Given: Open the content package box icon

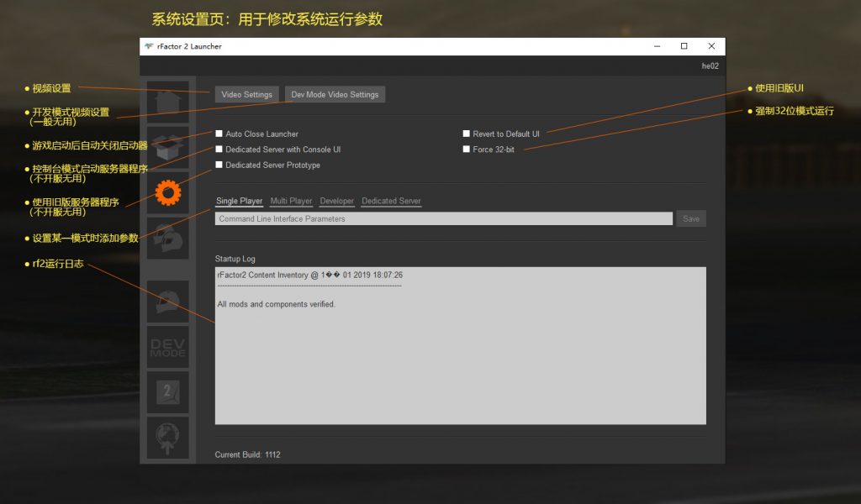Looking at the screenshot, I should 168,148.
